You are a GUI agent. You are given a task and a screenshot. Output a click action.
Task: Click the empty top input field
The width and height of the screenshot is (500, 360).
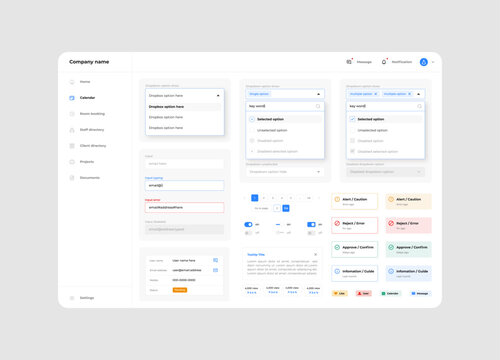pyautogui.click(x=184, y=164)
